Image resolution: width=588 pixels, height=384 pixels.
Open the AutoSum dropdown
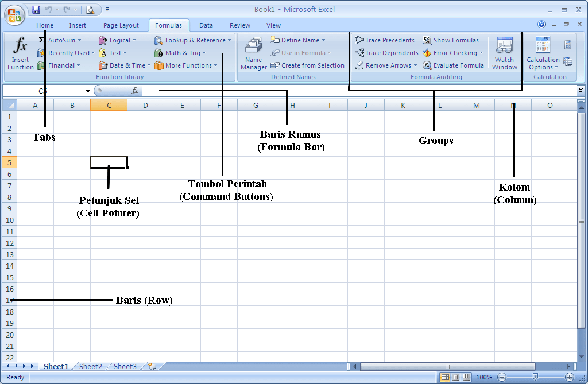79,40
